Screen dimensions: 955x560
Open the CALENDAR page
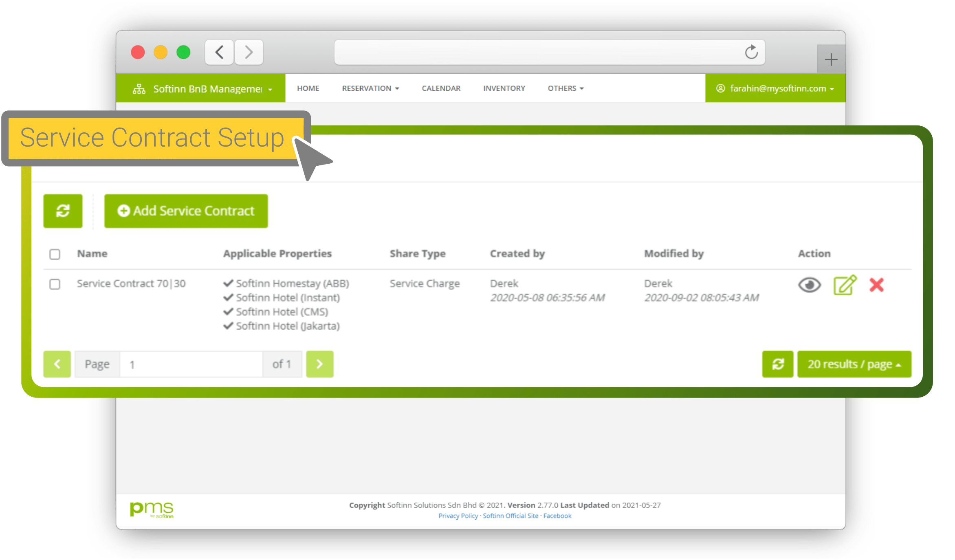click(x=441, y=88)
